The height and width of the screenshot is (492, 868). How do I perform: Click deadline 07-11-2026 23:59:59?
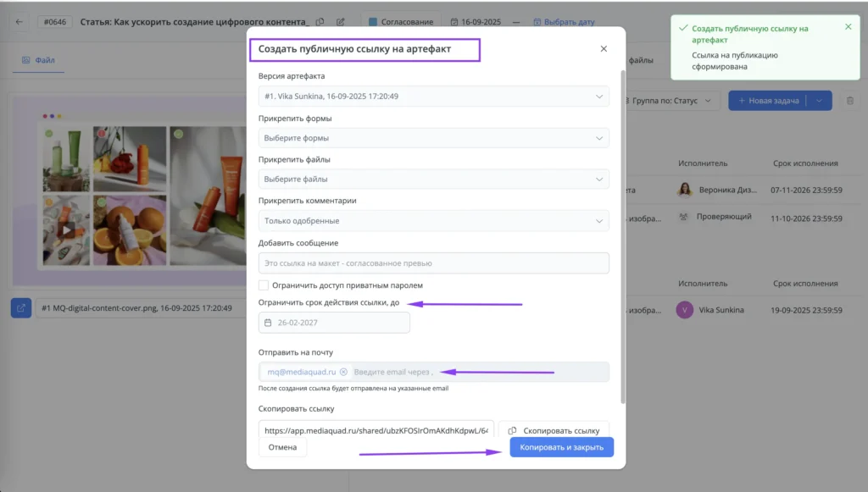point(806,190)
